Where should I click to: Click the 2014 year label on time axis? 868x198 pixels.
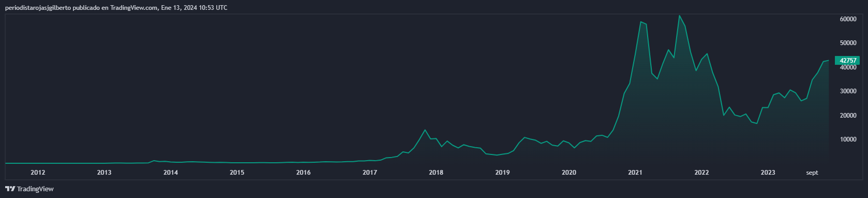(171, 173)
